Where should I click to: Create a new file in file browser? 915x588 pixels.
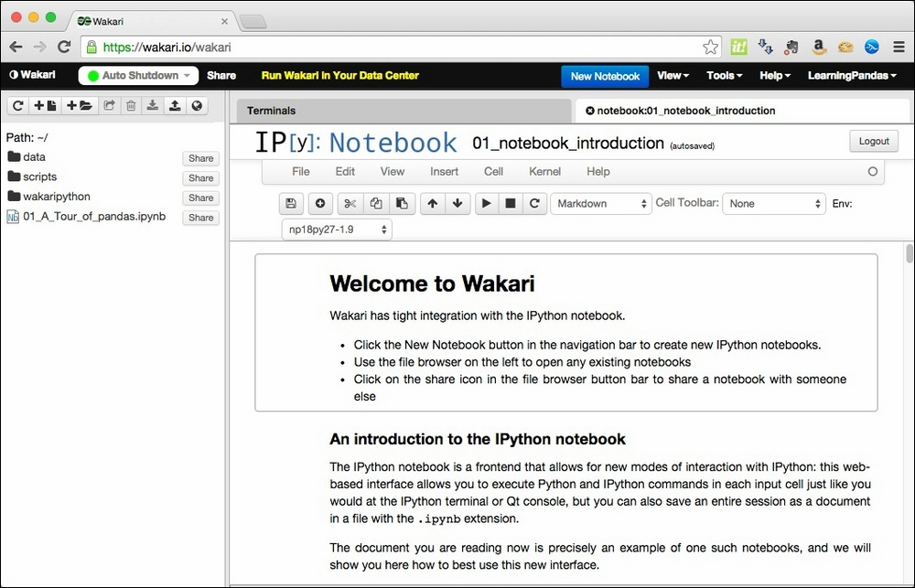point(45,105)
